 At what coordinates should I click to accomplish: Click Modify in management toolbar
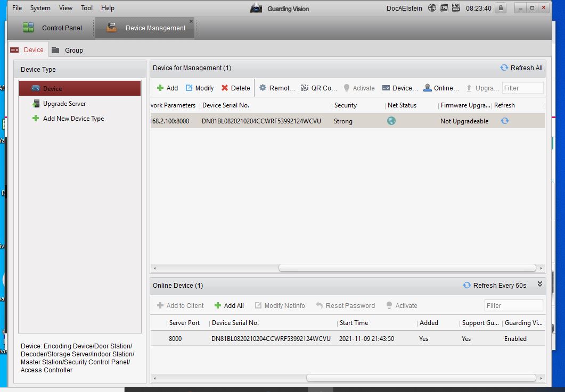coord(200,88)
